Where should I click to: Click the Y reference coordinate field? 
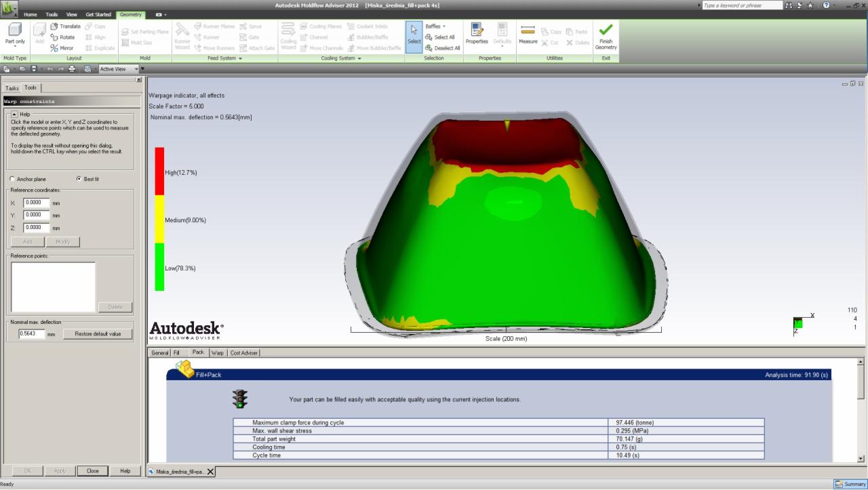pyautogui.click(x=37, y=215)
